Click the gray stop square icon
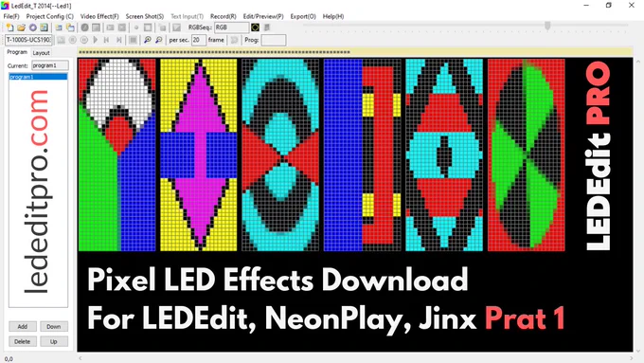The image size is (644, 363). click(x=134, y=40)
